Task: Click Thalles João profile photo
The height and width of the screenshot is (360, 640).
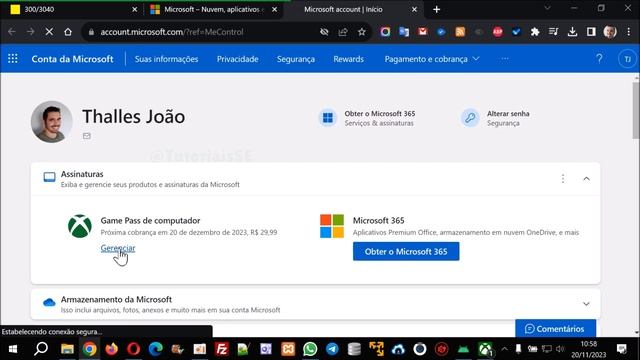Action: tap(51, 122)
